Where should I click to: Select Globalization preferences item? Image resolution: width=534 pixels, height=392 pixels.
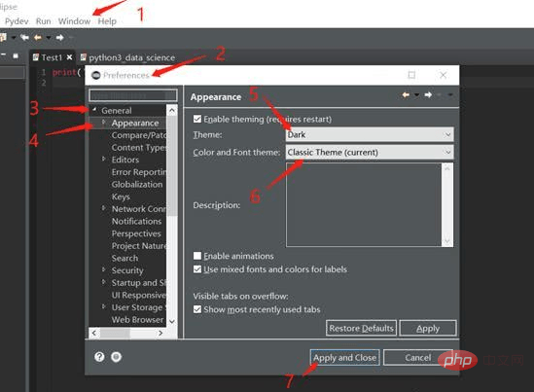[x=137, y=184]
